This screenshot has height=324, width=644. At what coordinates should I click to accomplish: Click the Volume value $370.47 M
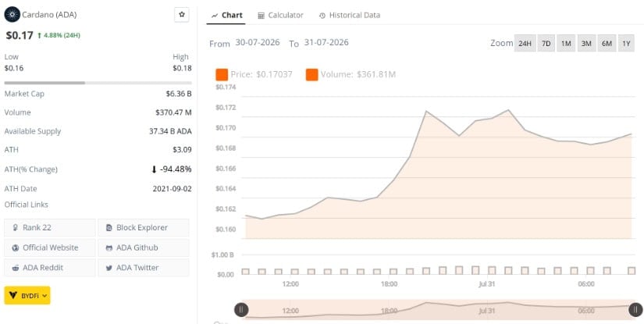[173, 112]
